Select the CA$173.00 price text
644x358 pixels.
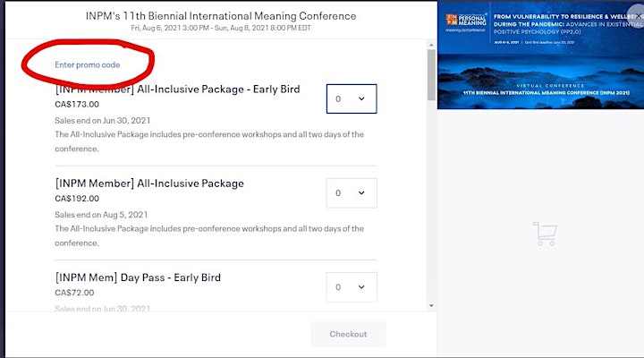point(77,105)
